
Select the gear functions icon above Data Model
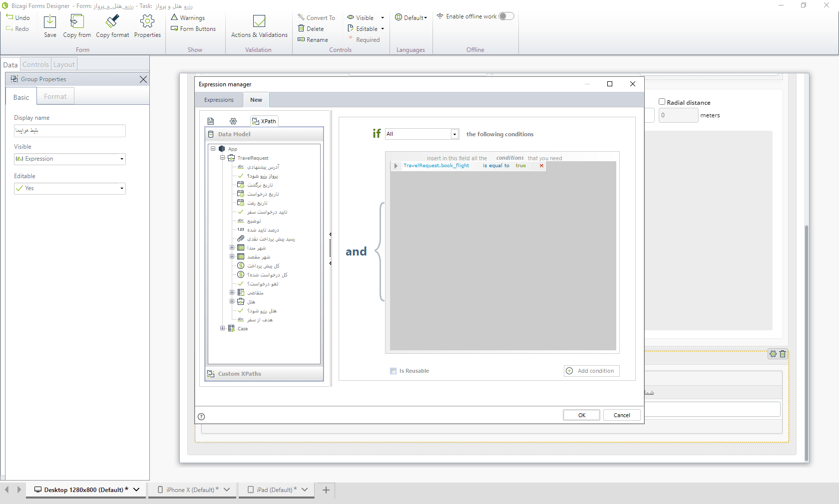point(233,121)
